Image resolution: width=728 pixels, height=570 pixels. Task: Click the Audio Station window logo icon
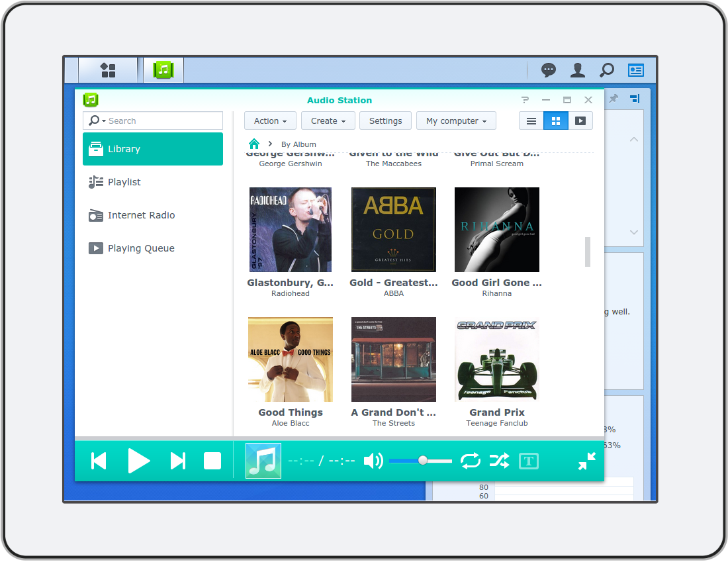pyautogui.click(x=91, y=100)
